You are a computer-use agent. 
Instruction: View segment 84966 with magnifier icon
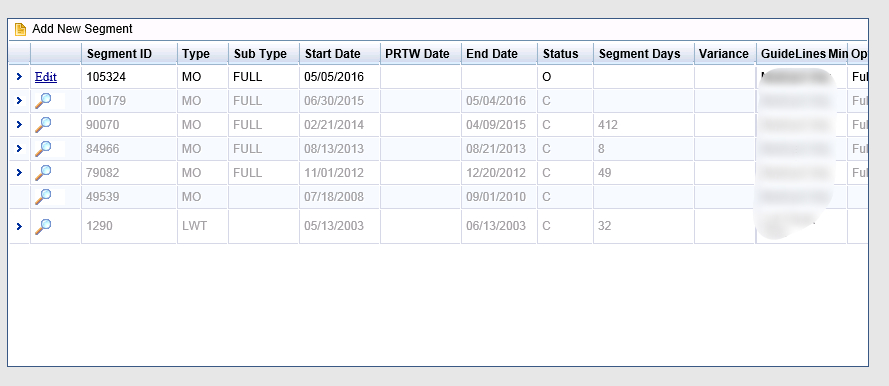(43, 149)
